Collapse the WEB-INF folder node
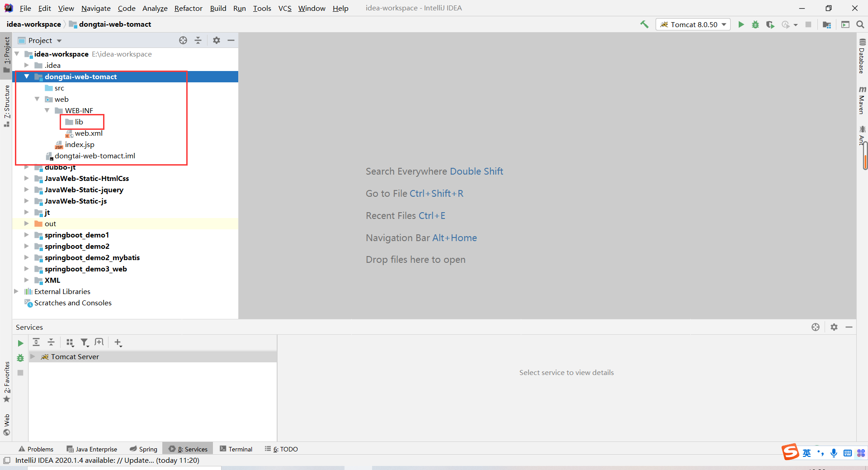Viewport: 868px width, 470px height. coord(47,110)
